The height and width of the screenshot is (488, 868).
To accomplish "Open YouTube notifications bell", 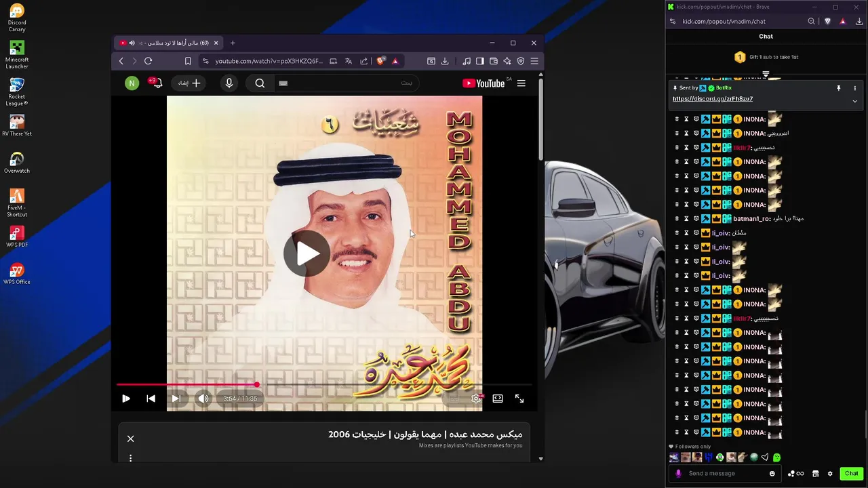I will pyautogui.click(x=157, y=83).
